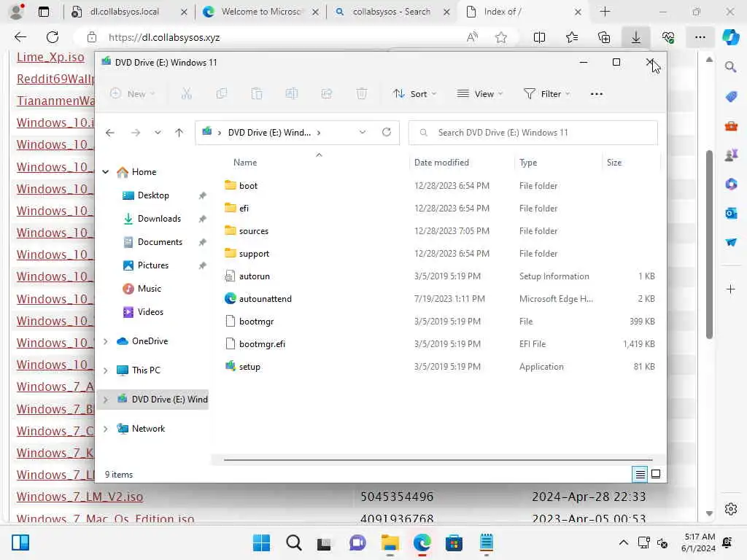The image size is (747, 560).
Task: Open the New dropdown in Explorer
Action: 133,94
